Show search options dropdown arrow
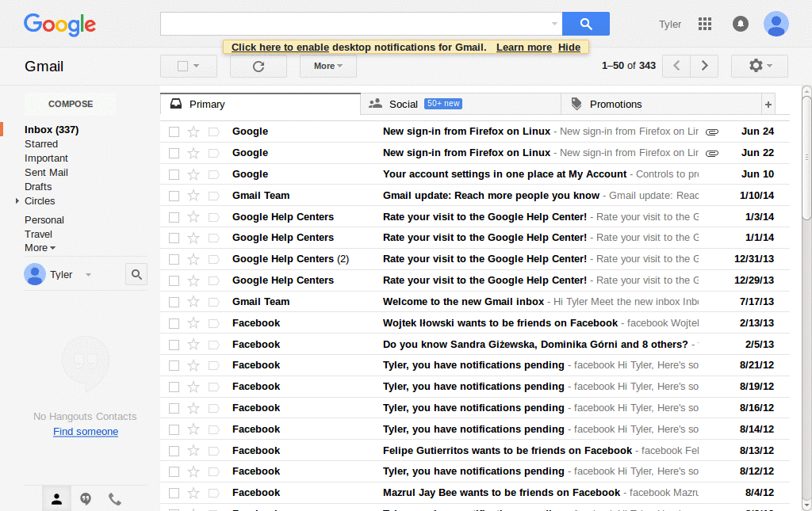The width and height of the screenshot is (812, 511). coord(554,24)
